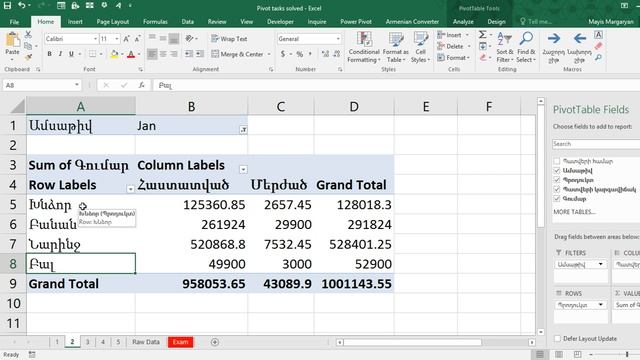The height and width of the screenshot is (360, 640).
Task: Open the Jan filter dropdown in B1
Action: (243, 129)
